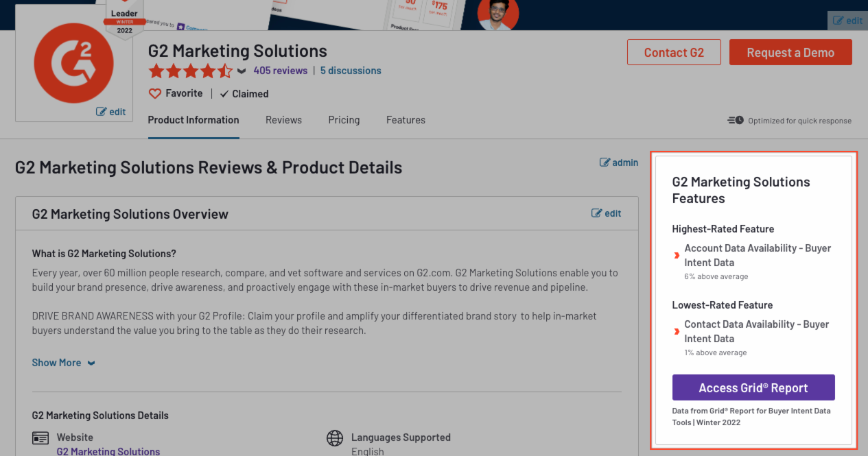Click the Grid Report data source note
The image size is (868, 456).
click(x=751, y=417)
